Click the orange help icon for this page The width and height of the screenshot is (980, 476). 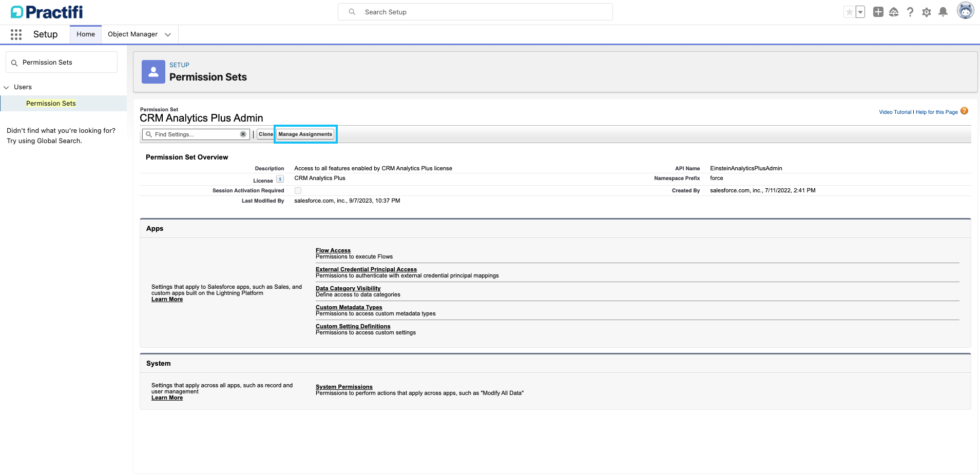click(x=964, y=111)
